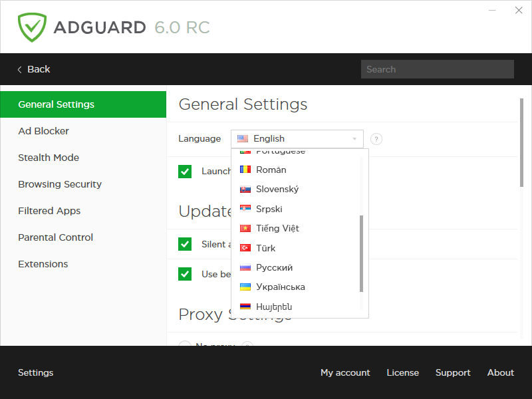
Task: Open the Language dropdown arrow
Action: click(x=354, y=139)
